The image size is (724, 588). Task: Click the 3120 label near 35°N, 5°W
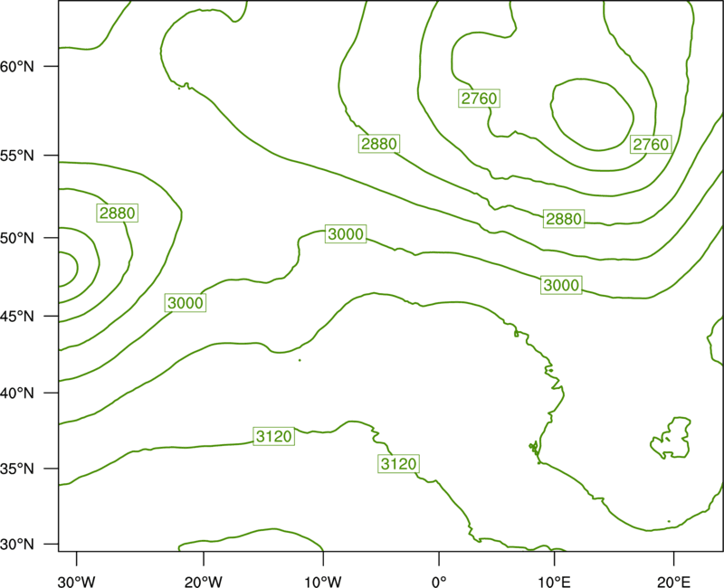[398, 463]
